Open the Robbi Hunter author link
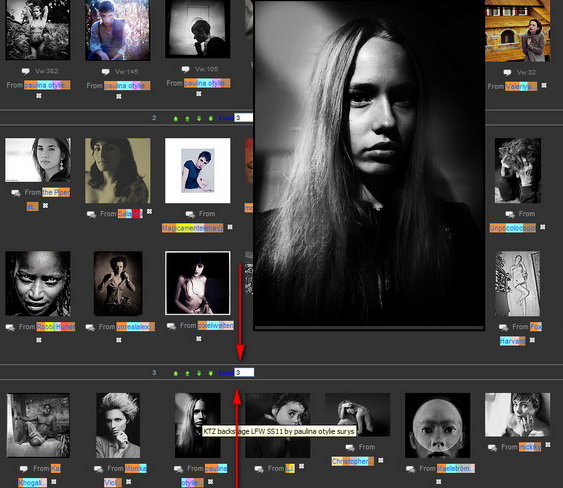 click(56, 327)
